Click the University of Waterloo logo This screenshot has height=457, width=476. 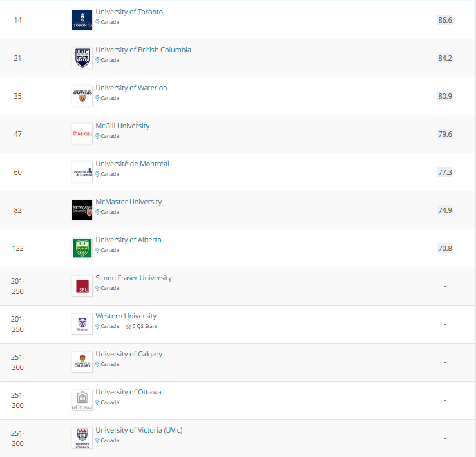pyautogui.click(x=82, y=96)
